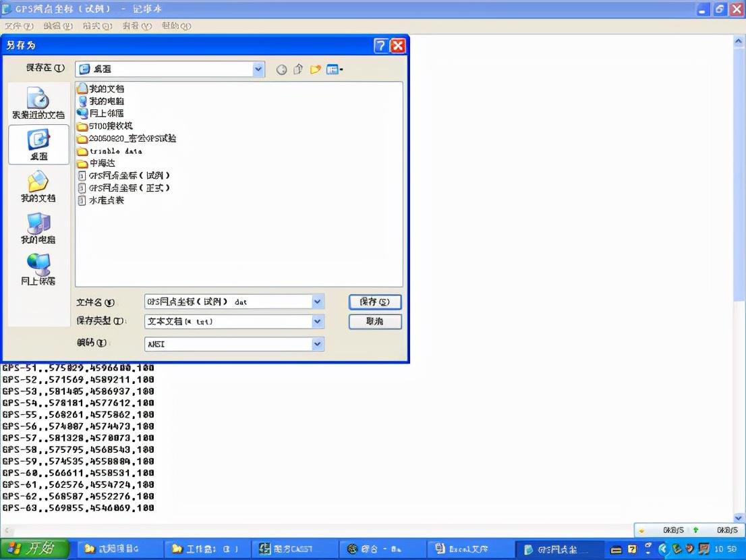Click the Cancel button below Save

pyautogui.click(x=375, y=322)
